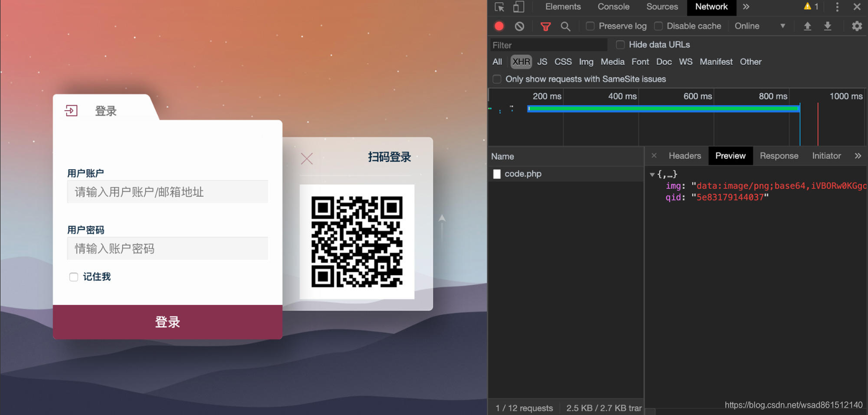The image size is (868, 415).
Task: Click the login tab arrow icon
Action: click(x=71, y=111)
